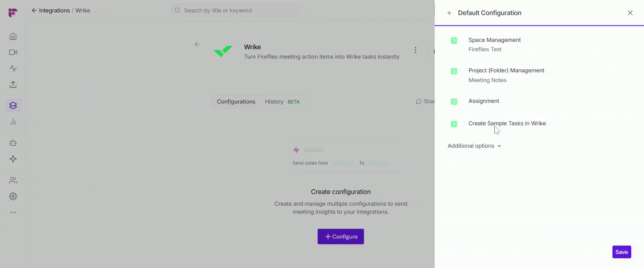
Task: Click the Upload icon in the sidebar
Action: coord(13,84)
